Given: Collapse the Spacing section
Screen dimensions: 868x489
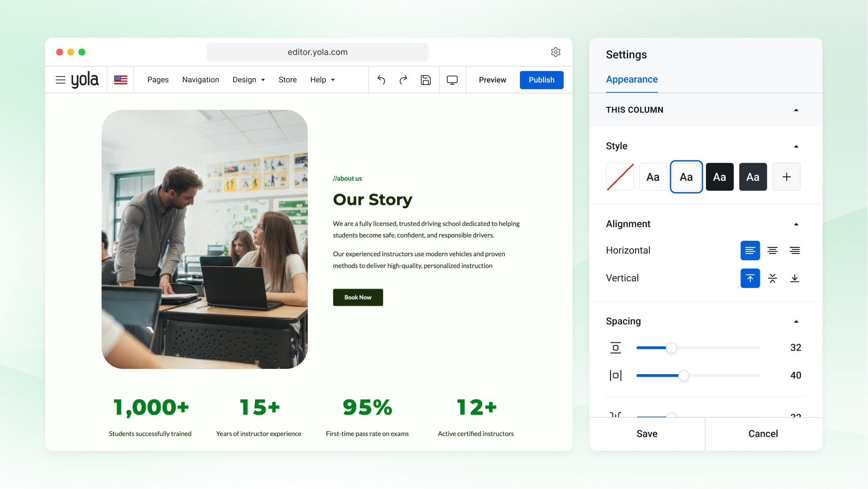Looking at the screenshot, I should [796, 322].
